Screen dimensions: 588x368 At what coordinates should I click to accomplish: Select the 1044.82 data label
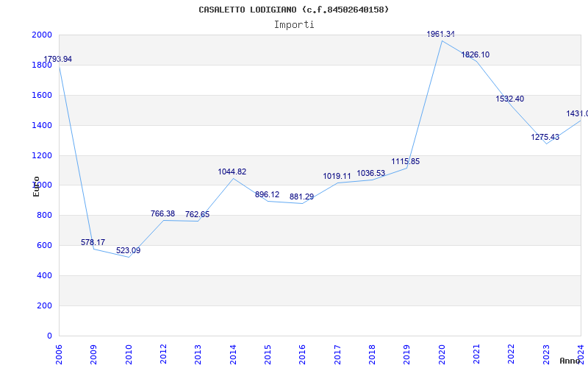tap(232, 172)
